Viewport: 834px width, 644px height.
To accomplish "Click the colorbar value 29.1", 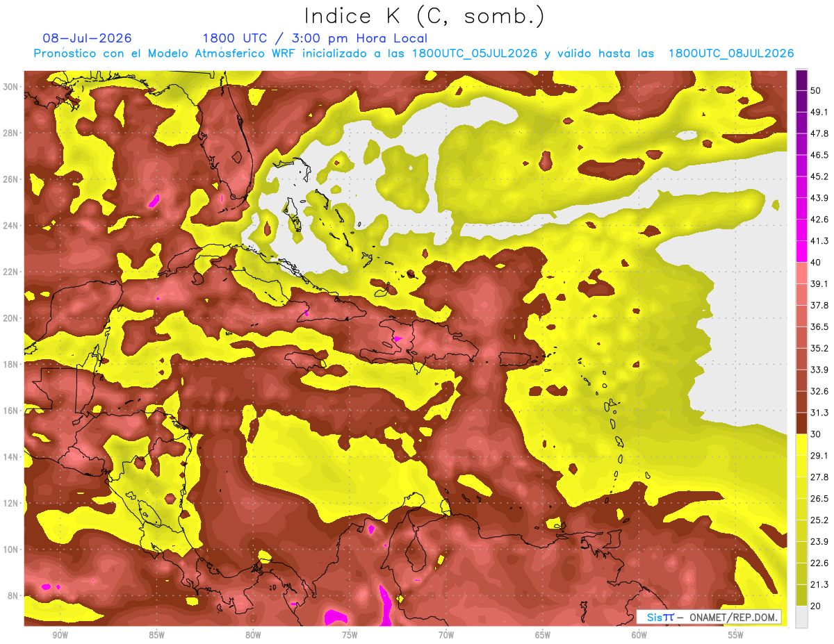I will [x=820, y=456].
